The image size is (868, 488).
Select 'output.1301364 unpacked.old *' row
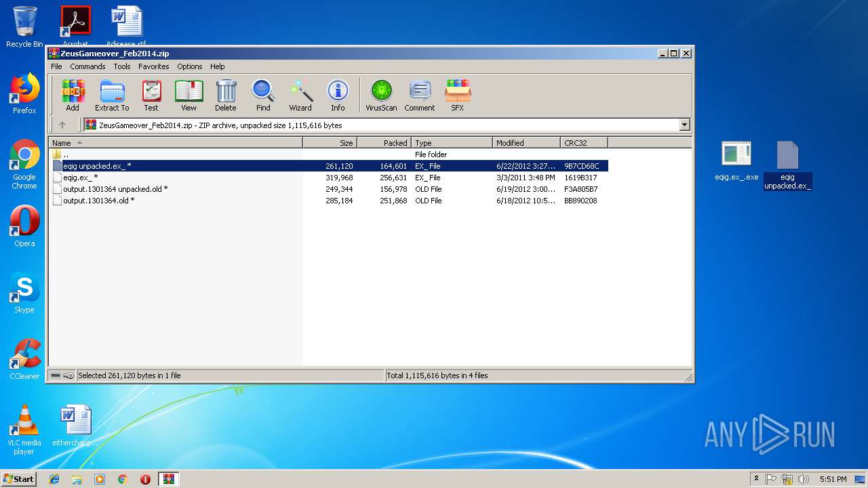click(x=329, y=189)
